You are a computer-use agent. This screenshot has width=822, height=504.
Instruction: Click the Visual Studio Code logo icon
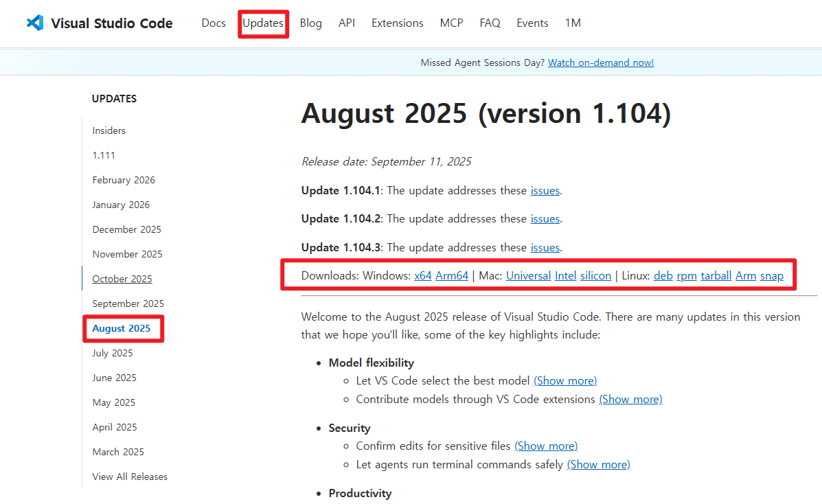point(35,23)
